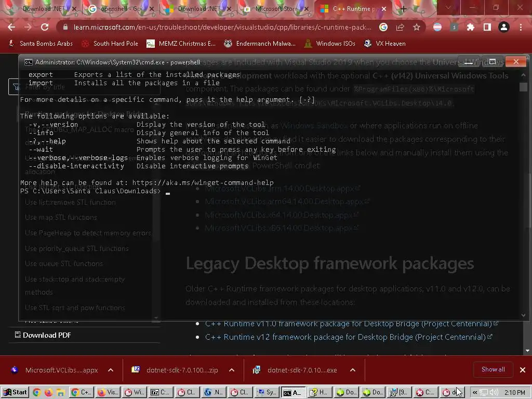Open the dotnet-sdk zip download
532x399 pixels.
(175, 370)
